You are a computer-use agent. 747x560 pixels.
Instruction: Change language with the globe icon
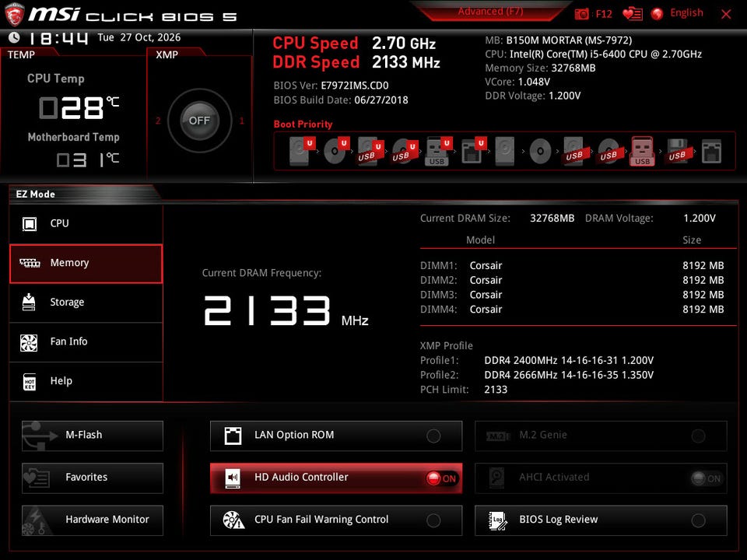click(657, 14)
